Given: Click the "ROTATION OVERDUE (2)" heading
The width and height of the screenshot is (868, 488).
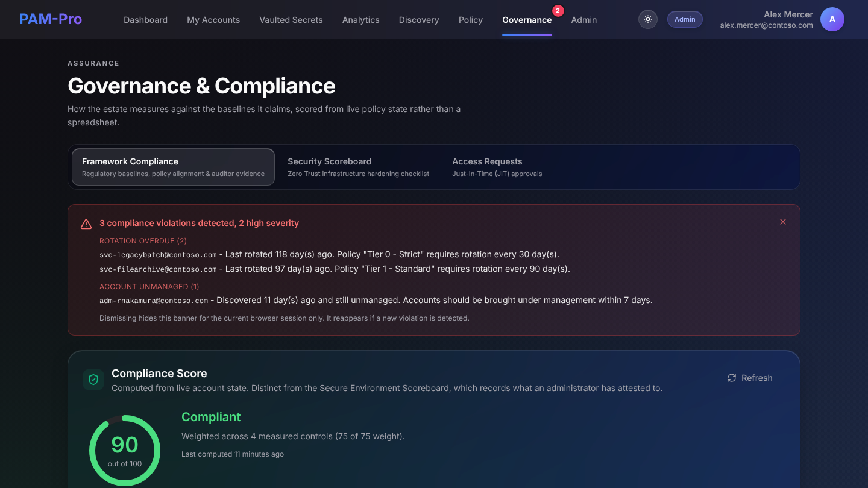Looking at the screenshot, I should (x=143, y=241).
